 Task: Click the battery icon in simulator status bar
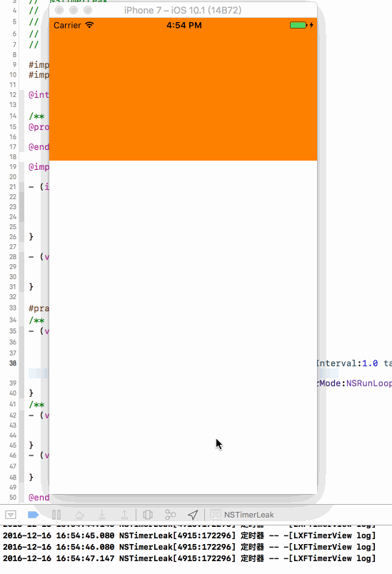tap(298, 25)
